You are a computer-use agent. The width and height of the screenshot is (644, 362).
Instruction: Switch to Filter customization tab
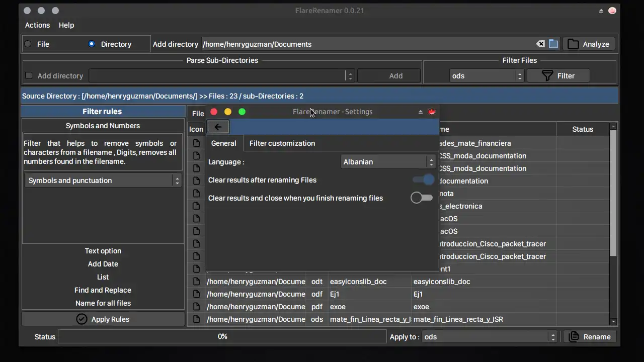[282, 143]
